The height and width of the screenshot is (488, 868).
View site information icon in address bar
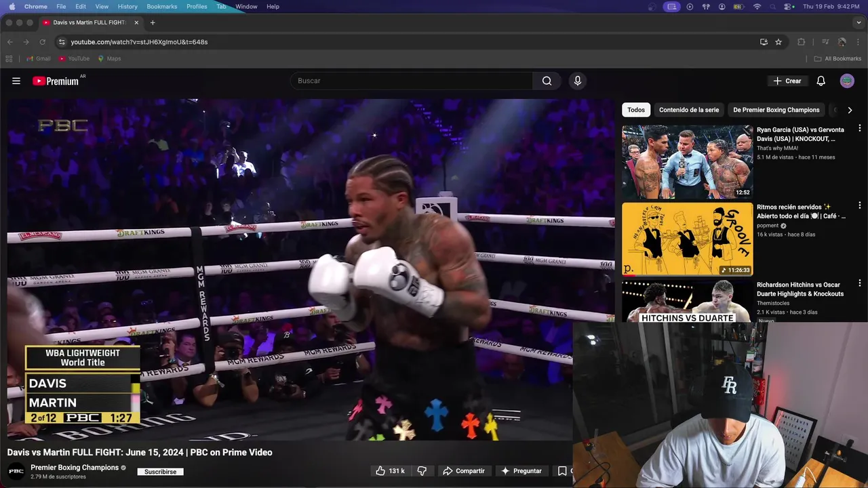[x=62, y=41]
